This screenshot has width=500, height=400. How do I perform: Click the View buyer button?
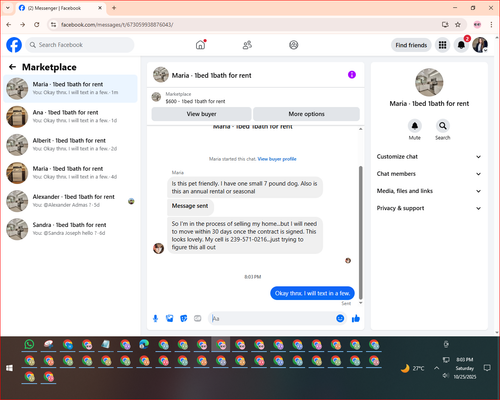tap(201, 114)
